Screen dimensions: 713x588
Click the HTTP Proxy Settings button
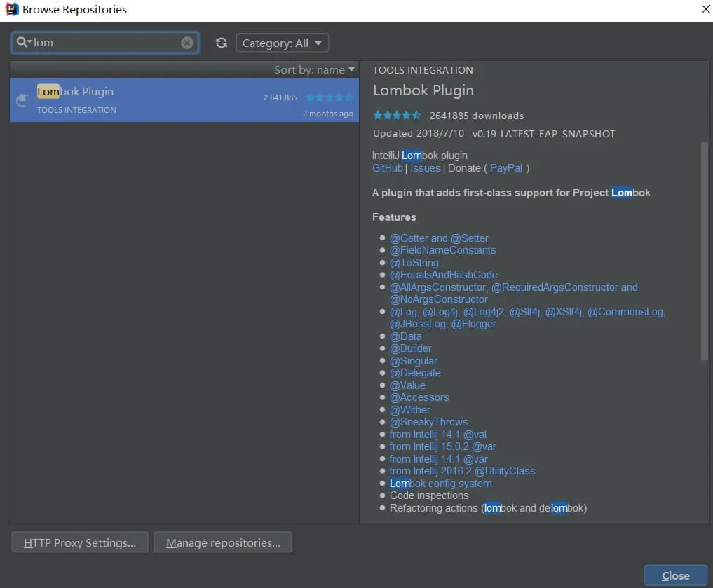click(x=80, y=542)
